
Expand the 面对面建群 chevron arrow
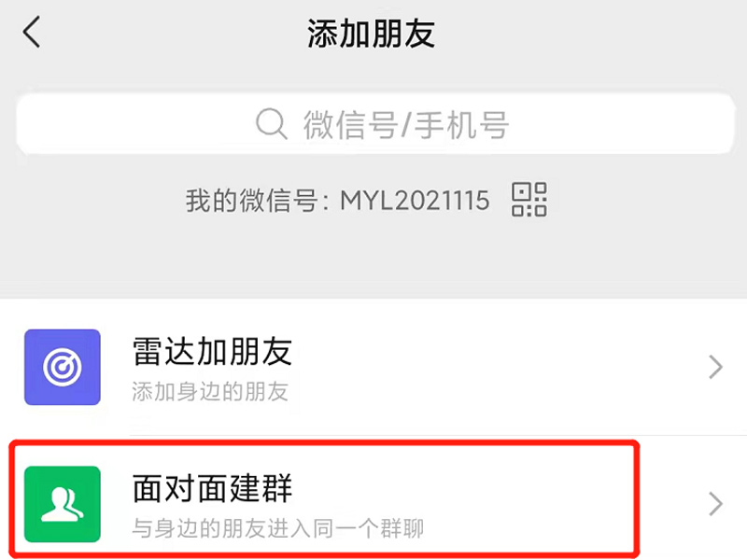[x=715, y=504]
